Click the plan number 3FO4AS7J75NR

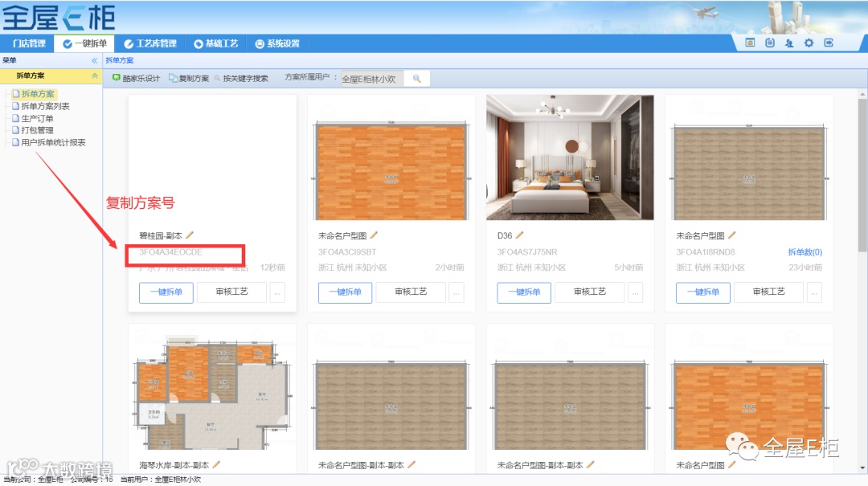527,252
